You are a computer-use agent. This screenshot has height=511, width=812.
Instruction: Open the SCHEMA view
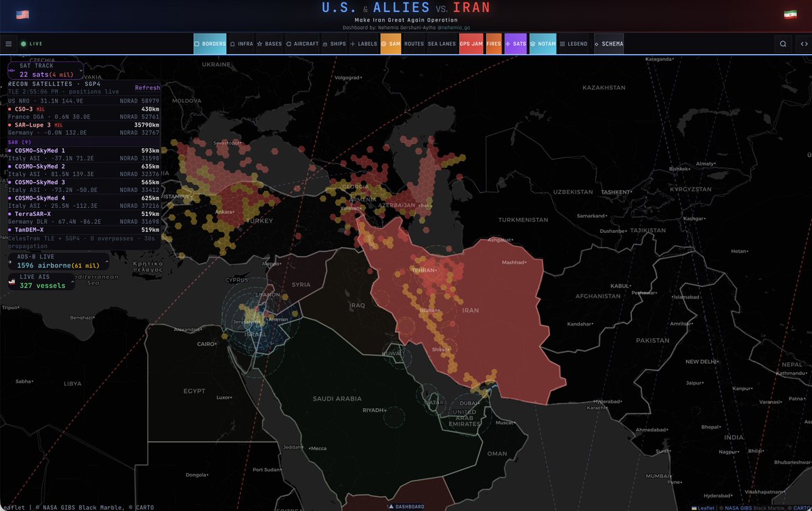click(609, 44)
